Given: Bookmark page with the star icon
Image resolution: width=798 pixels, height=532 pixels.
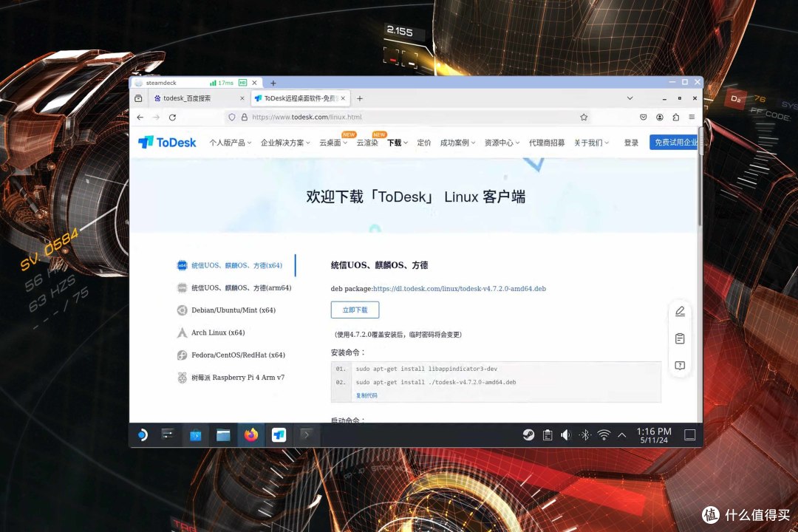Looking at the screenshot, I should pos(584,117).
